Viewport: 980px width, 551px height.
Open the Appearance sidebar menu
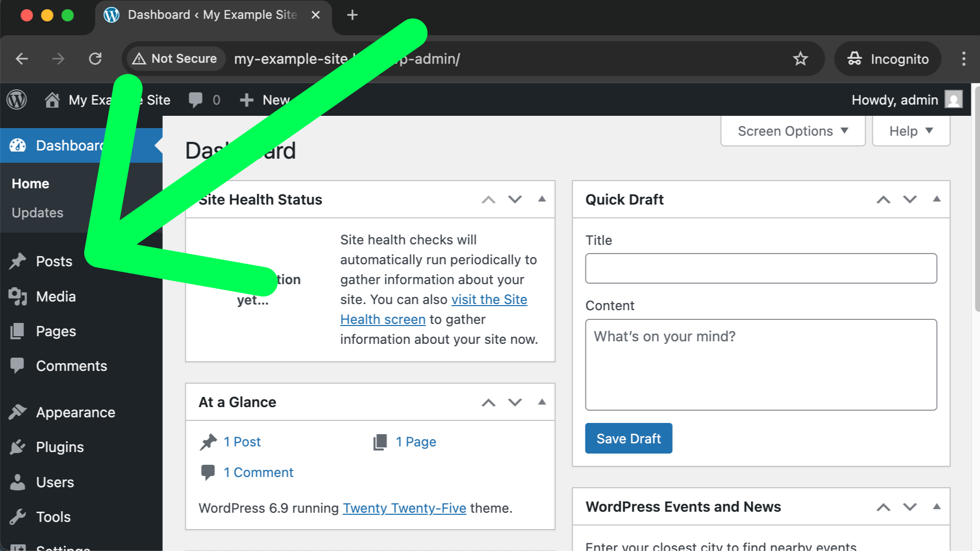coord(75,412)
